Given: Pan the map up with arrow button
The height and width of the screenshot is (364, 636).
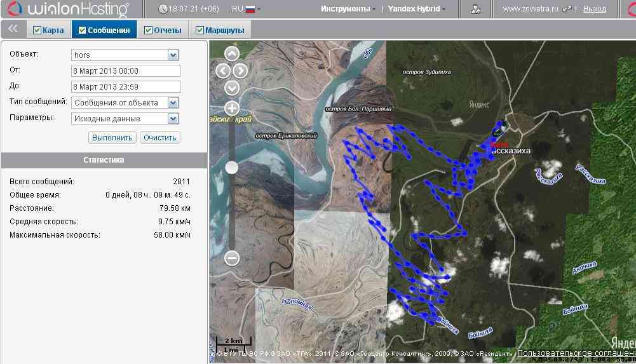Looking at the screenshot, I should (232, 54).
